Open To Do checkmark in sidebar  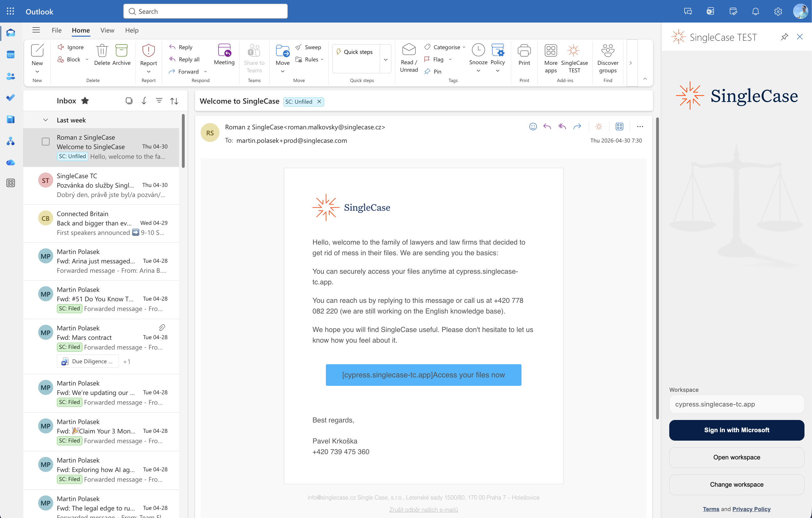(10, 97)
